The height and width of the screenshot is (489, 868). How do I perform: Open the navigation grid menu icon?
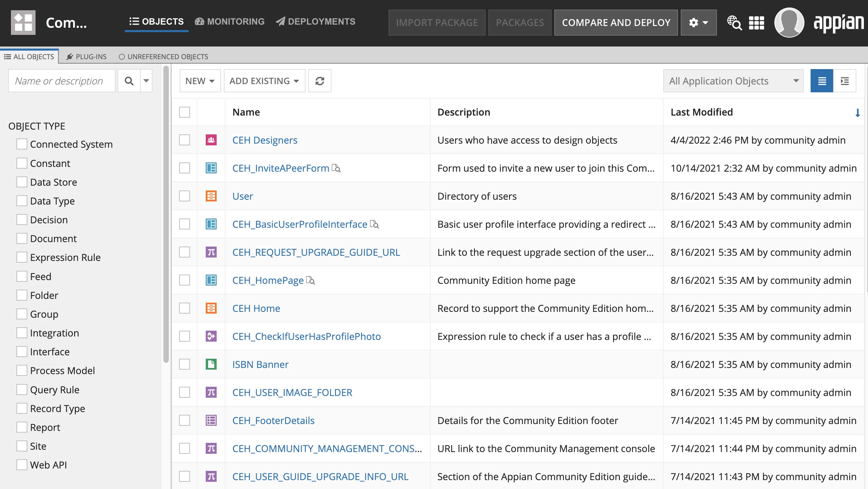[x=757, y=23]
